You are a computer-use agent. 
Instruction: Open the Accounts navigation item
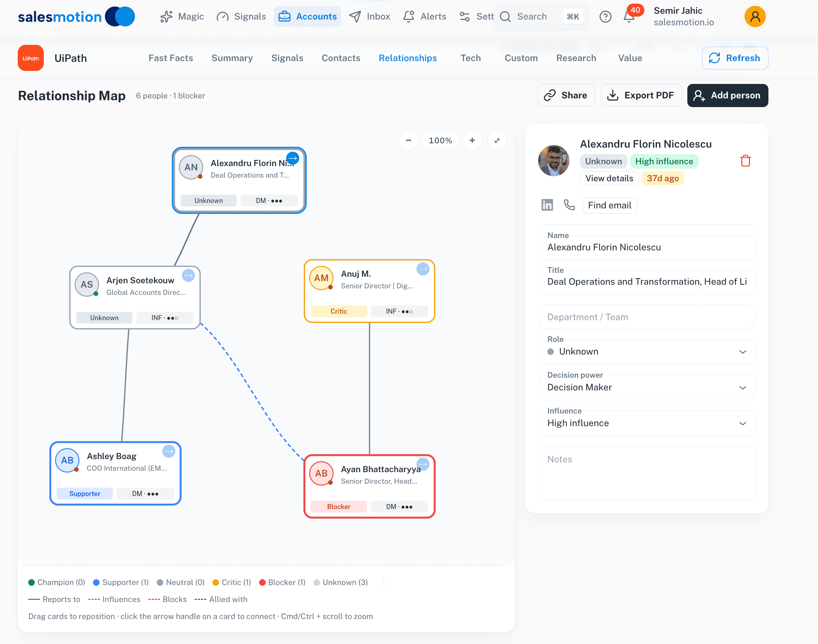(307, 17)
